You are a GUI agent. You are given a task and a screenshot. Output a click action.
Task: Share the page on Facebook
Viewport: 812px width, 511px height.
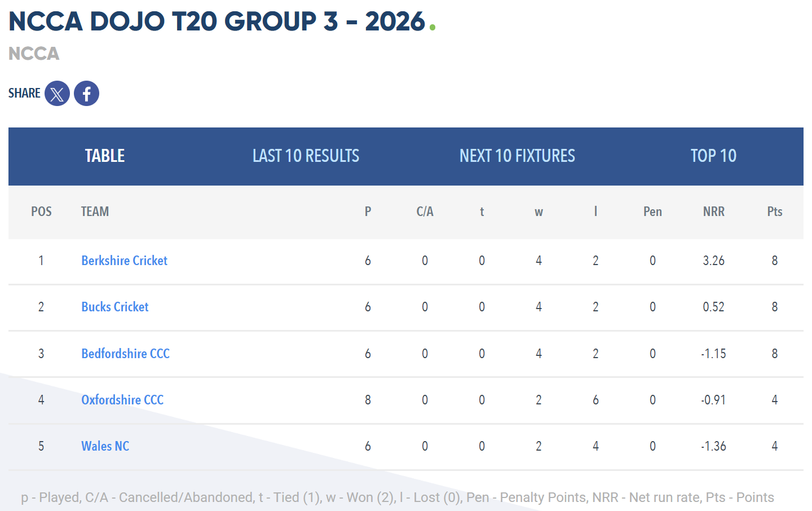(x=86, y=94)
